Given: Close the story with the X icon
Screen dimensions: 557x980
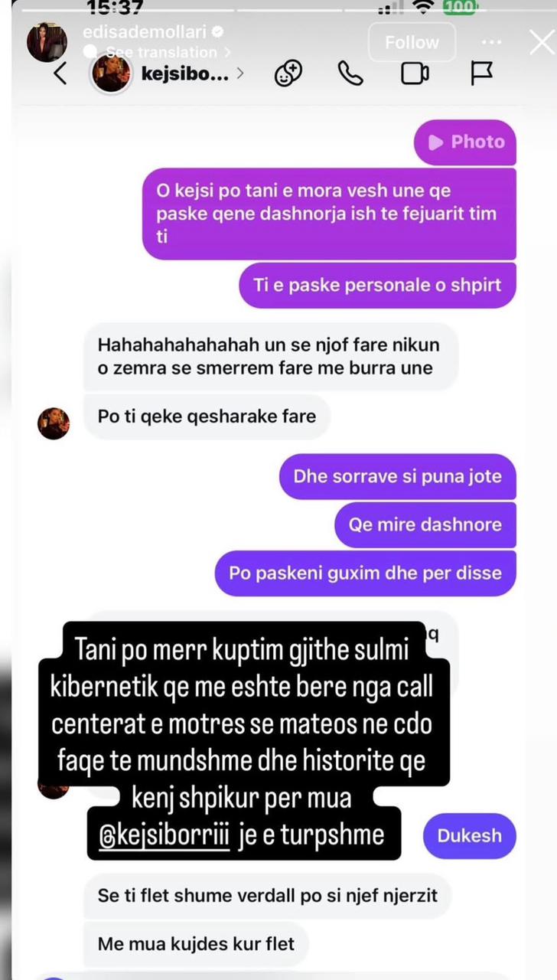Looking at the screenshot, I should pyautogui.click(x=542, y=42).
